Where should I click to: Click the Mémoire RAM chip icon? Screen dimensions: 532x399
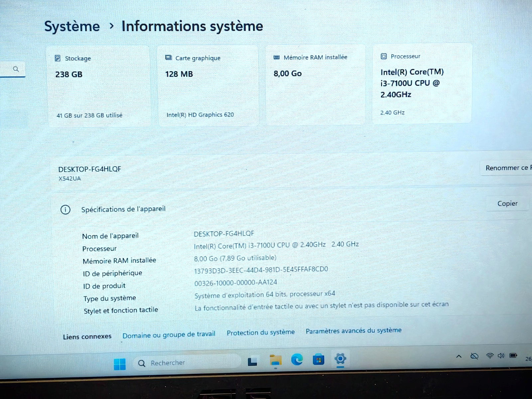coord(277,57)
